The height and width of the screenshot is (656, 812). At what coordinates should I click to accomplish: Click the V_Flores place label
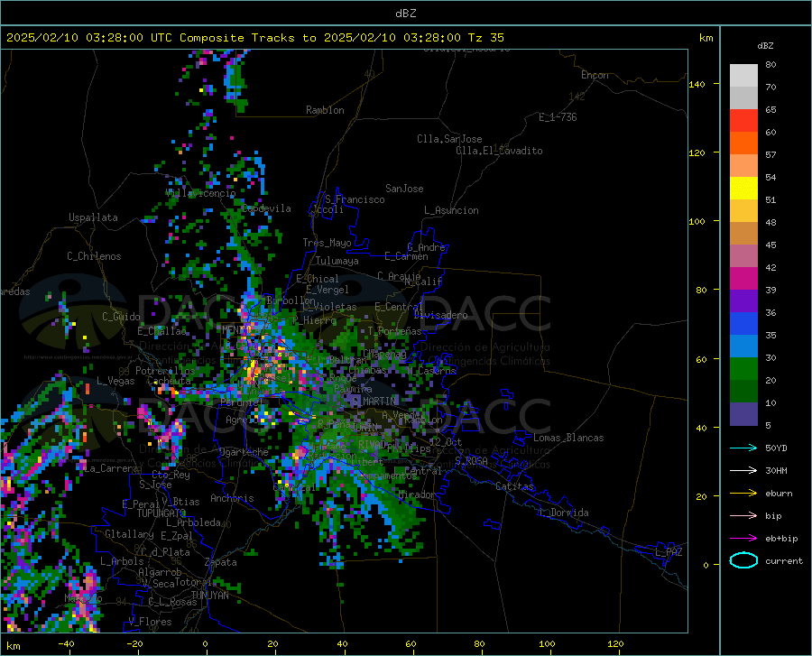point(150,622)
